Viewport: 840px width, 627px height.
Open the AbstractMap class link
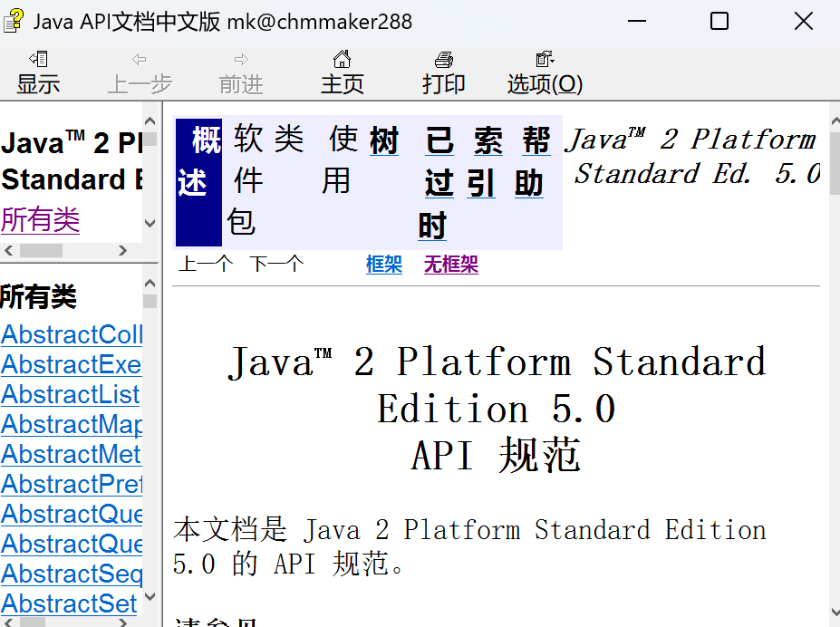[72, 425]
